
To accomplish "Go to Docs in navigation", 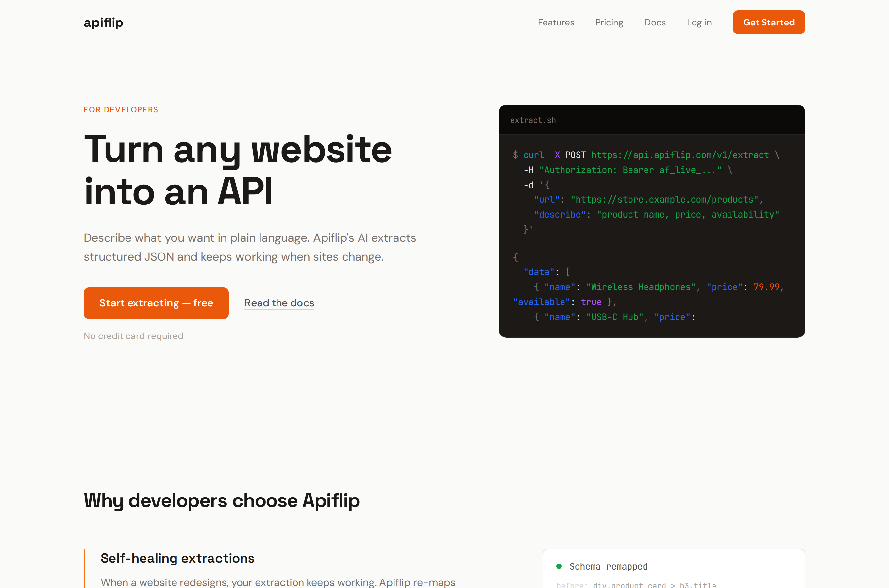I will 655,23.
